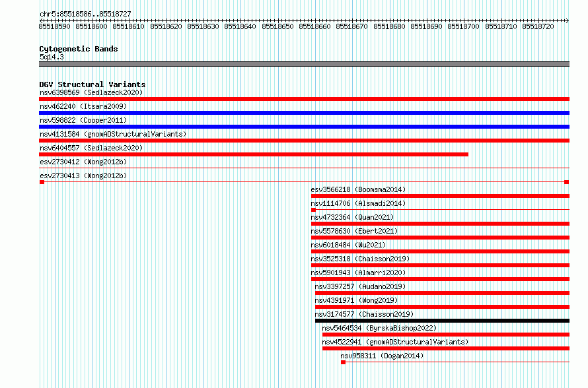The width and height of the screenshot is (588, 388).
Task: Click ruler position 85518660
Action: [315, 26]
